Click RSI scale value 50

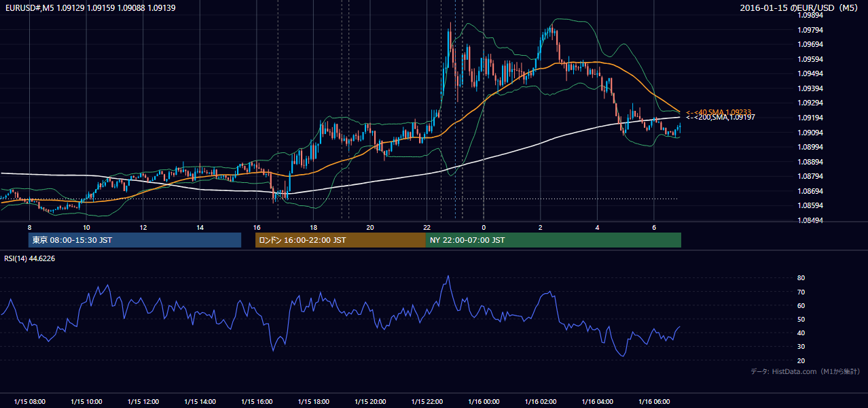click(801, 319)
